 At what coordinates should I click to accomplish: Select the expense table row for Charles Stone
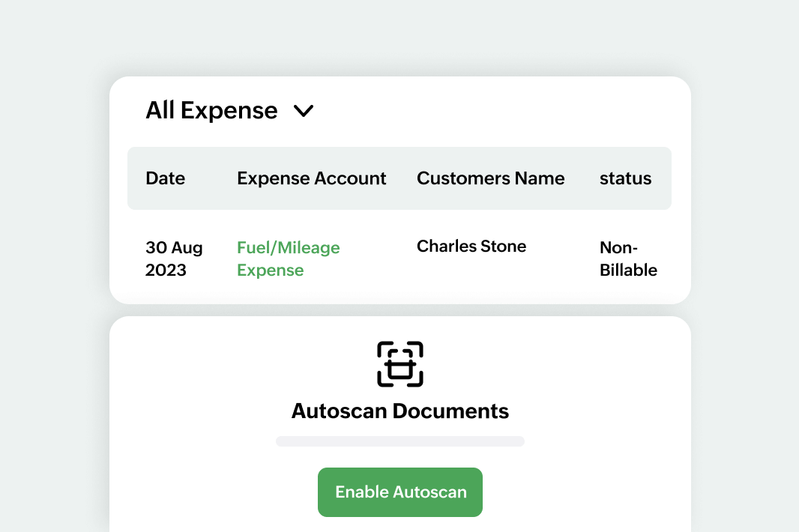tap(399, 259)
